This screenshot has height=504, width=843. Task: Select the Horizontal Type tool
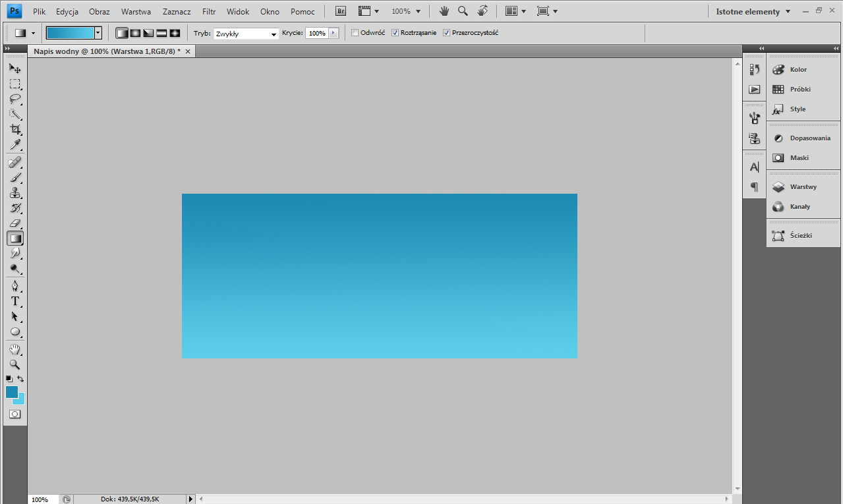click(x=15, y=301)
